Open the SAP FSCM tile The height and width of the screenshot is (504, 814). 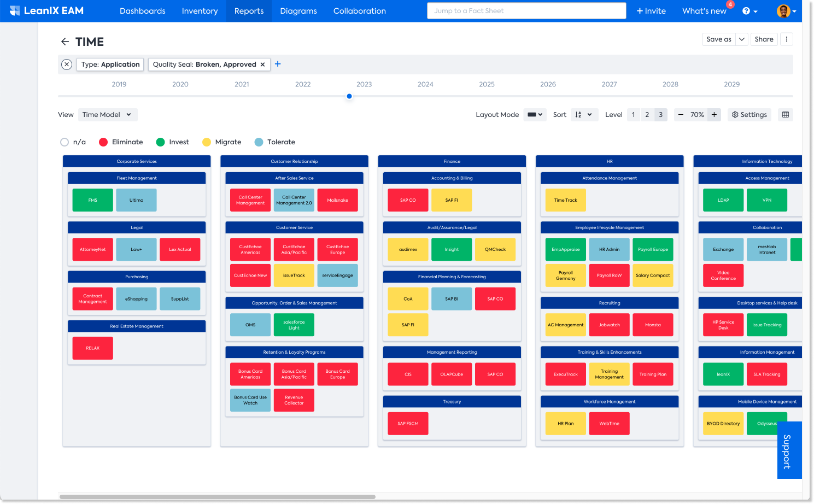408,423
